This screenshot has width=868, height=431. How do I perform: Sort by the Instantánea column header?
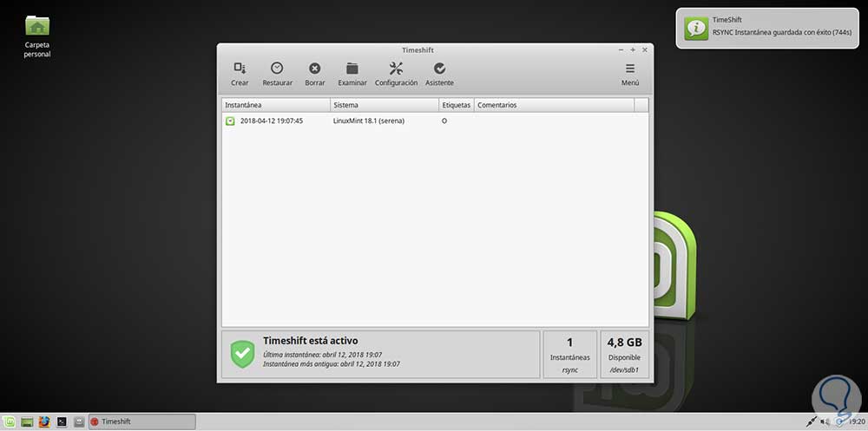point(276,105)
